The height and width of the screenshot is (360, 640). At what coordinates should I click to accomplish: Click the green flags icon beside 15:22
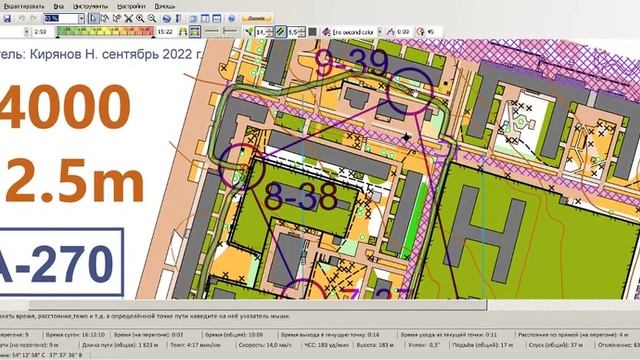coord(183,32)
